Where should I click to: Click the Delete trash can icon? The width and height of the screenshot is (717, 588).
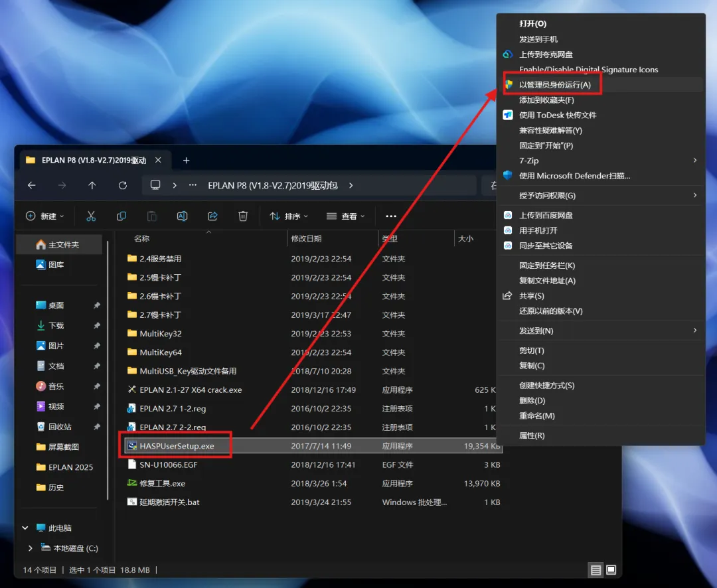click(x=243, y=216)
